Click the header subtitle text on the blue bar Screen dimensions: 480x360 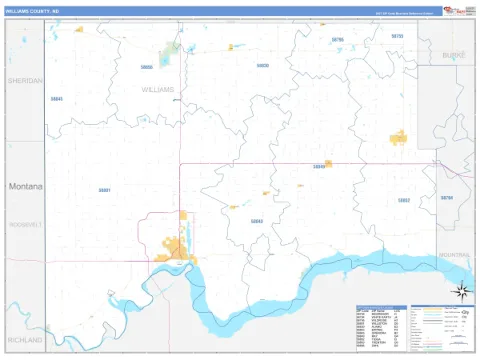(404, 14)
